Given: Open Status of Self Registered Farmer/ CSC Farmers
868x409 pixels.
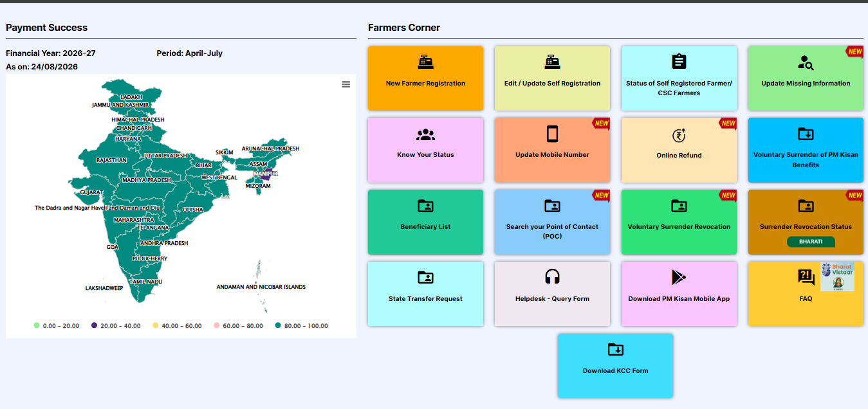Looking at the screenshot, I should coord(679,88).
